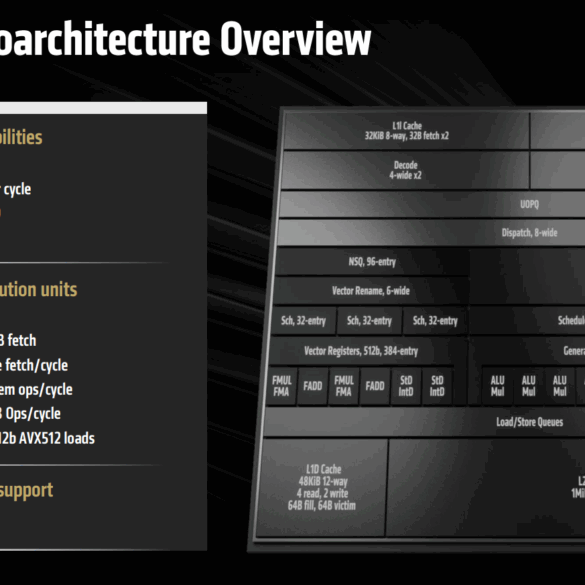Select the L1D Cache 48KiB 12-way block
The image size is (585, 585).
[322, 487]
